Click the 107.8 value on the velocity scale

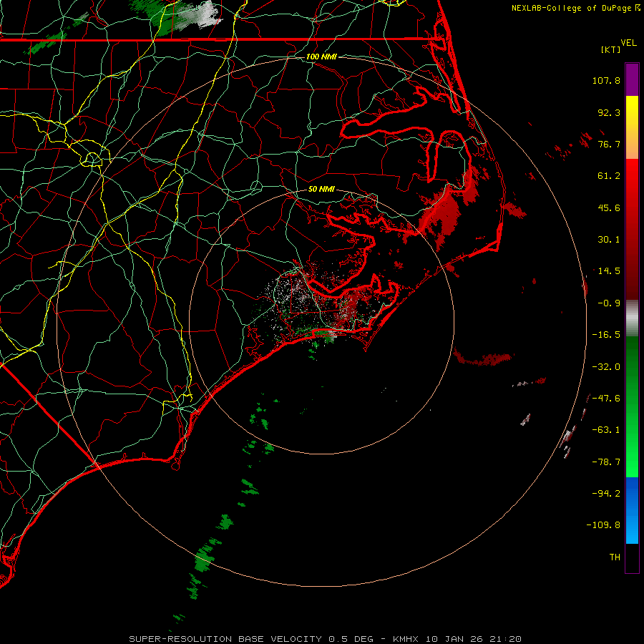point(606,80)
